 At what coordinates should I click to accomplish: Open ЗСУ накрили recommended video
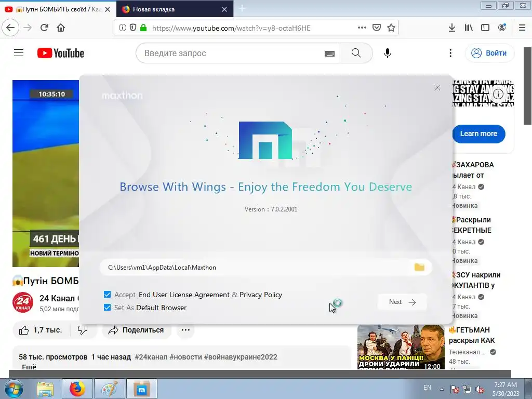477,280
